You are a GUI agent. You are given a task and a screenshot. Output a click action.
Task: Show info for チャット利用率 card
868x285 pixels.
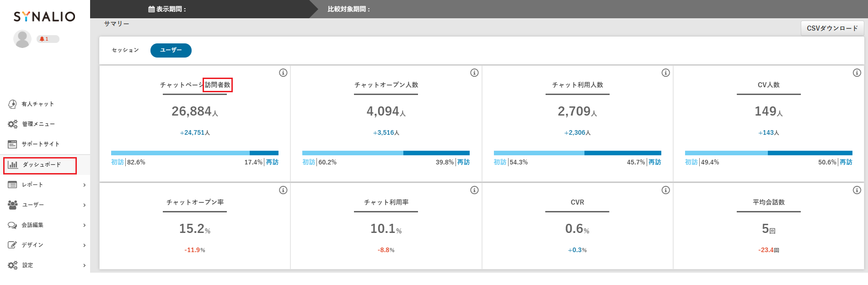point(474,190)
